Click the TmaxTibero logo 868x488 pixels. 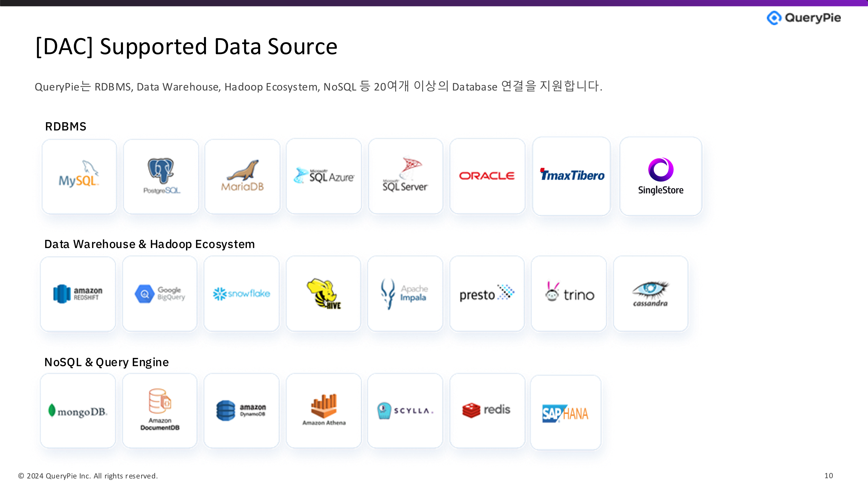(572, 176)
